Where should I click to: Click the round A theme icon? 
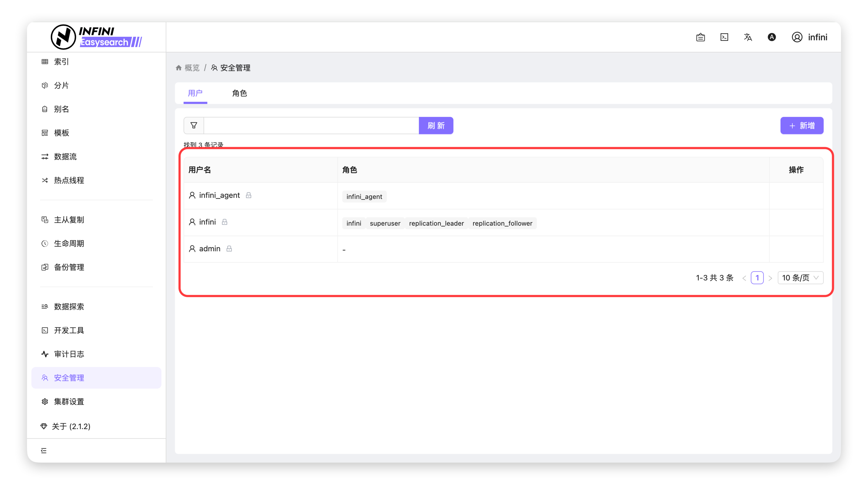(771, 37)
